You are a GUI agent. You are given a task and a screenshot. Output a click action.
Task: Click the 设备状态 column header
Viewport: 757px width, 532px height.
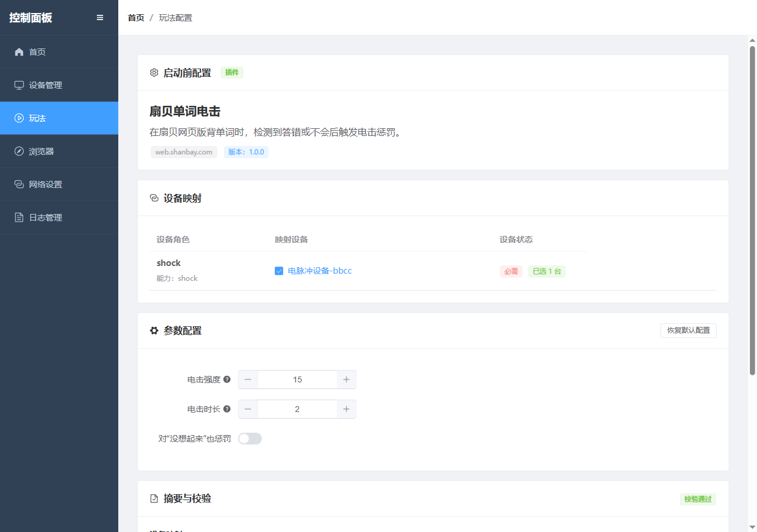pos(516,239)
